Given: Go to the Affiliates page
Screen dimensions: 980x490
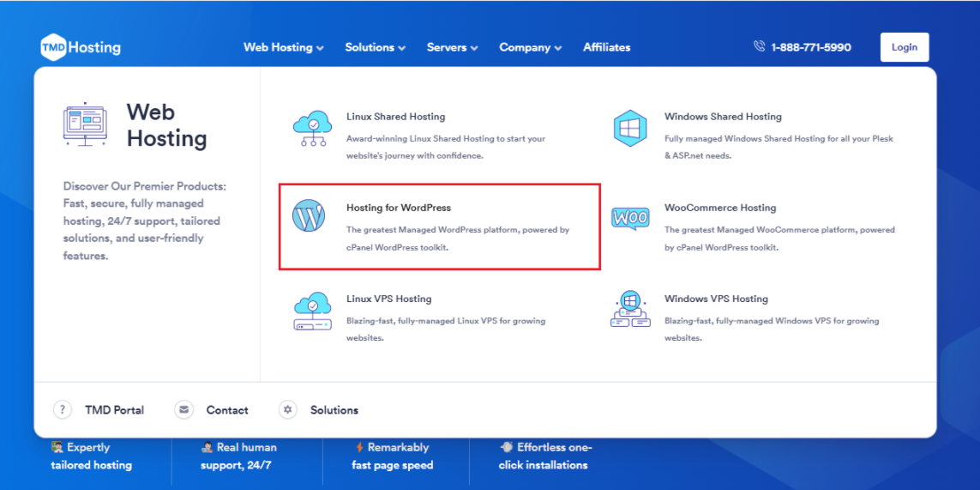Looking at the screenshot, I should coord(607,47).
